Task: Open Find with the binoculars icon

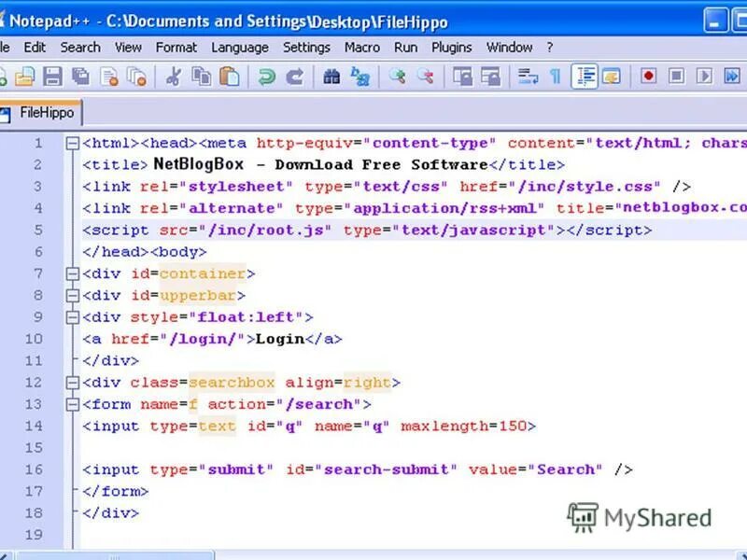Action: (x=331, y=77)
